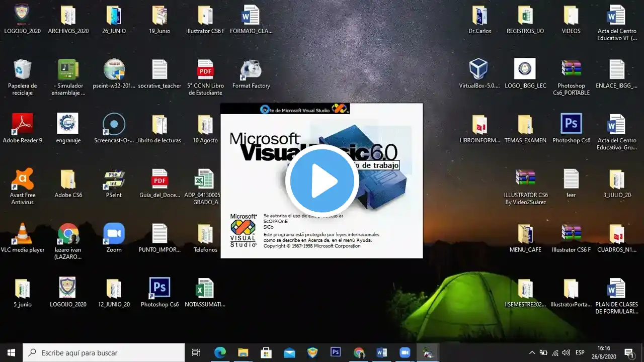The image size is (644, 362).
Task: Open the lazaro ivan Chrome profile shortcut
Action: pos(68,233)
